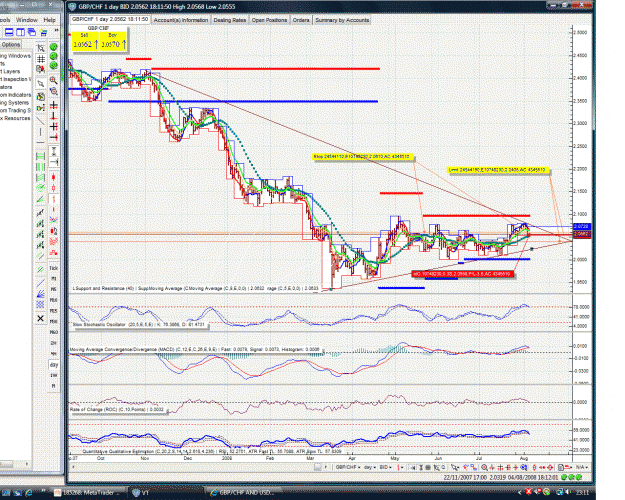
Task: Expand the toolbar overflow chevron near window icons
Action: click(56, 31)
